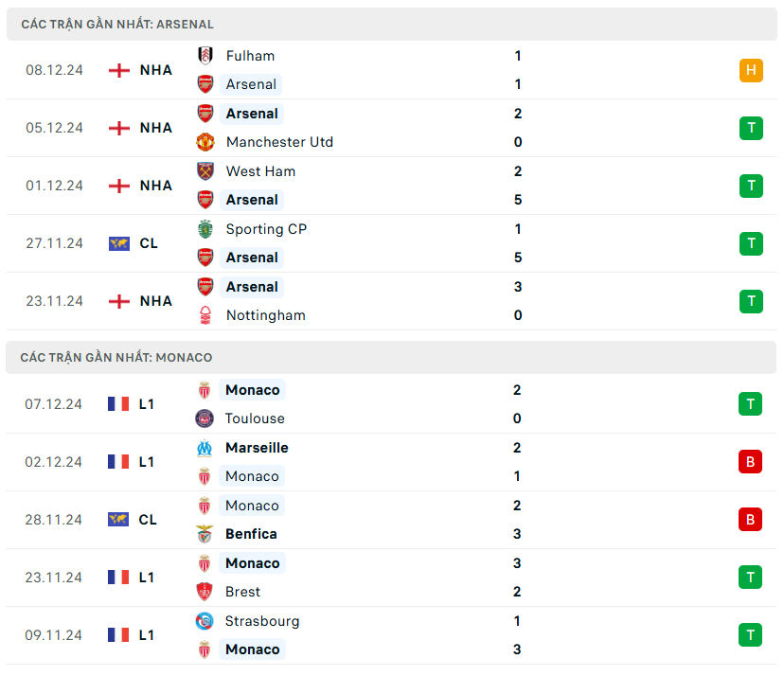Click the CL competition icon on 27.11.24

tap(118, 243)
